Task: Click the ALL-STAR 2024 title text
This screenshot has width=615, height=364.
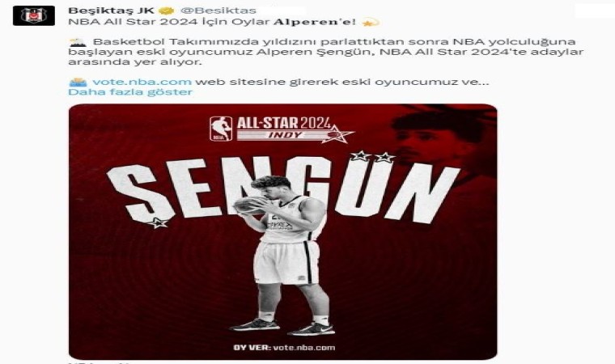Action: pyautogui.click(x=284, y=123)
